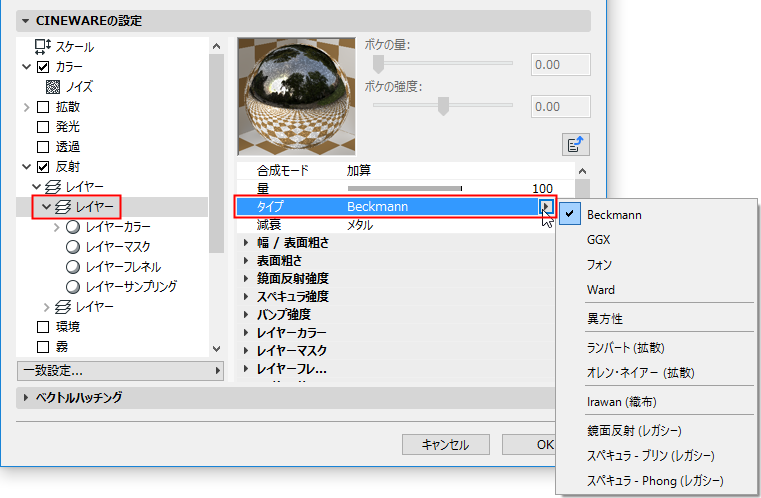This screenshot has height=498, width=761.
Task: Collapse the highlighted レイヤー tree node
Action: [47, 207]
